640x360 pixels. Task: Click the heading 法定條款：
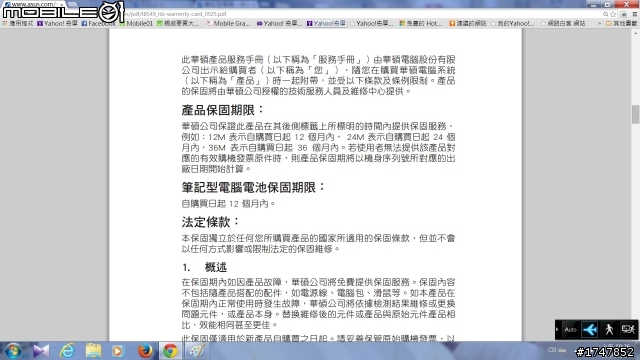click(x=211, y=222)
